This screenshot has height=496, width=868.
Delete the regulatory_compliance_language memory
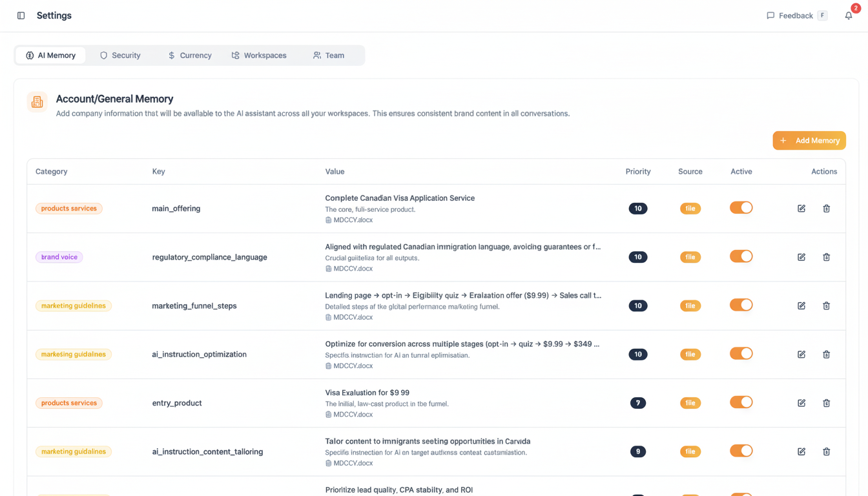(826, 256)
